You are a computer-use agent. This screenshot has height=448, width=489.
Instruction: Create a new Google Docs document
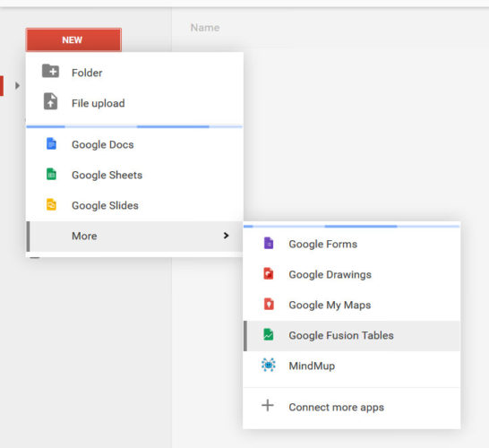coord(134,144)
